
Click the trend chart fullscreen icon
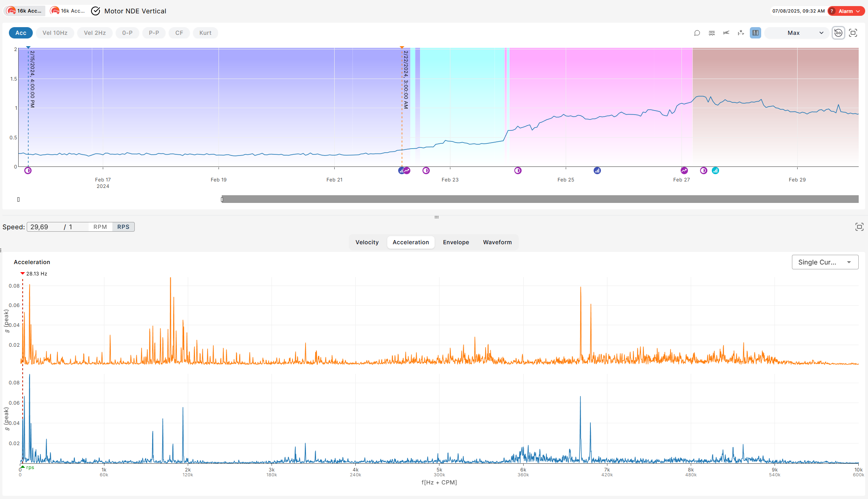pos(853,33)
